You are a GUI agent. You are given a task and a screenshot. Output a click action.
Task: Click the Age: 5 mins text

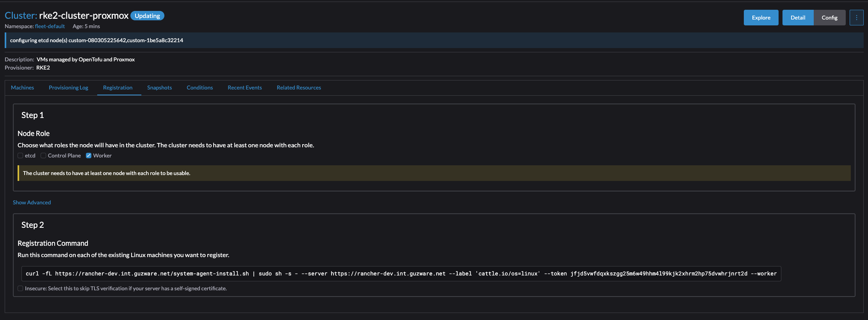coord(86,26)
